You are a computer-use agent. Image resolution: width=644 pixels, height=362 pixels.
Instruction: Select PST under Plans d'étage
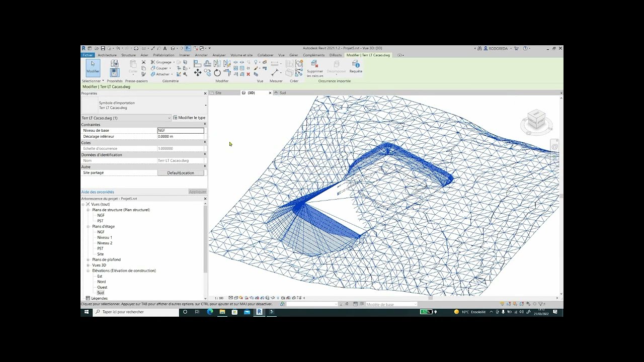click(x=101, y=248)
